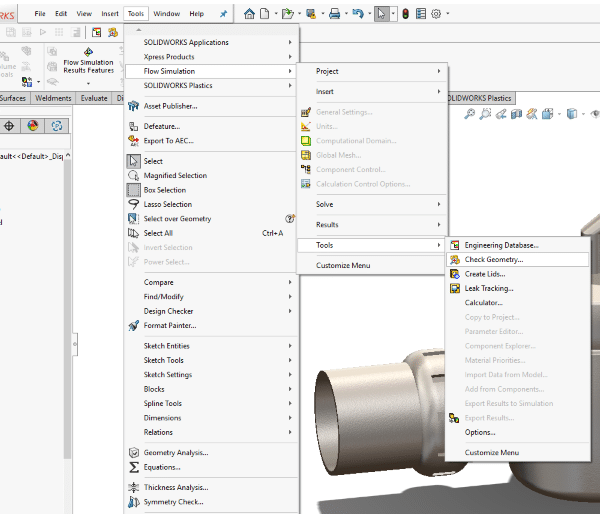
Task: Open the DisplayManager color ball tab
Action: (x=32, y=126)
